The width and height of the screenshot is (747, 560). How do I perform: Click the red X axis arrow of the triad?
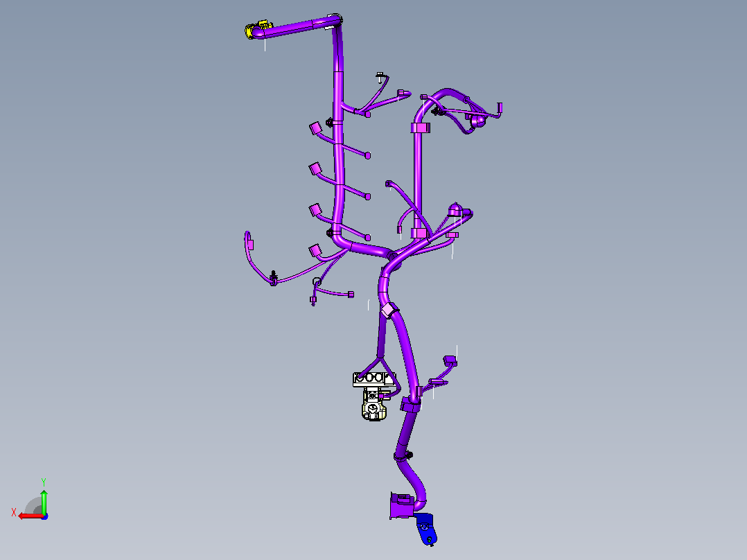point(30,516)
